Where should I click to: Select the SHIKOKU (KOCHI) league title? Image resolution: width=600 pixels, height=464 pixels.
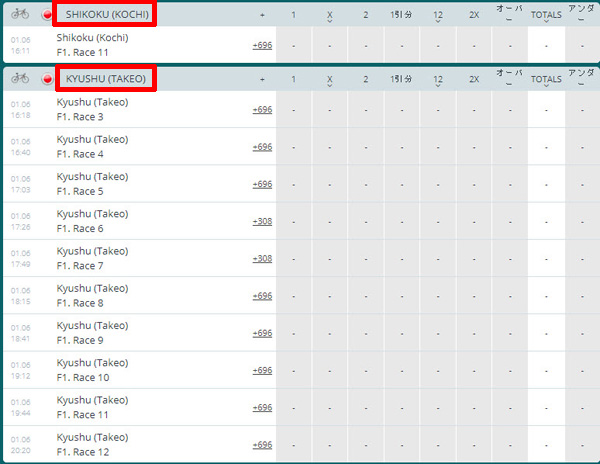[107, 15]
